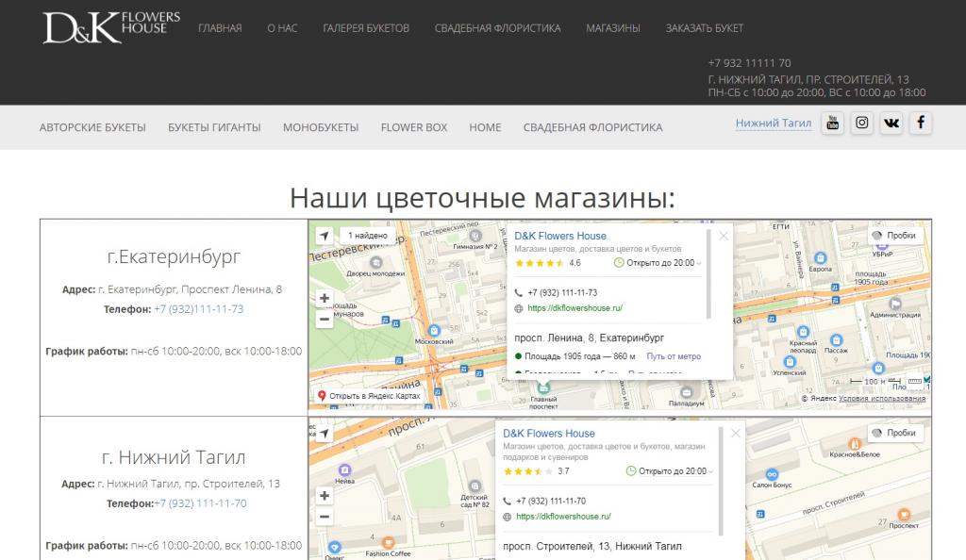The height and width of the screenshot is (560, 966).
Task: Open the Нижний Тагил city selector
Action: click(774, 124)
